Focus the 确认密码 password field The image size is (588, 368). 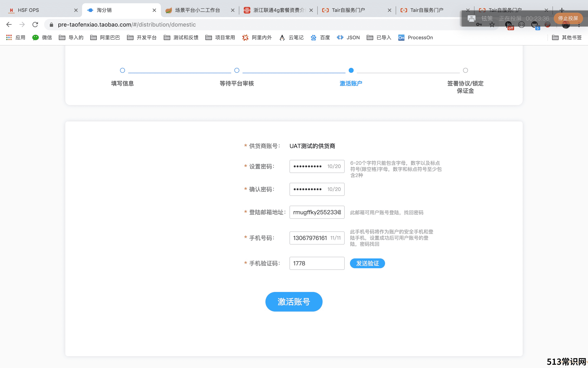pos(317,189)
